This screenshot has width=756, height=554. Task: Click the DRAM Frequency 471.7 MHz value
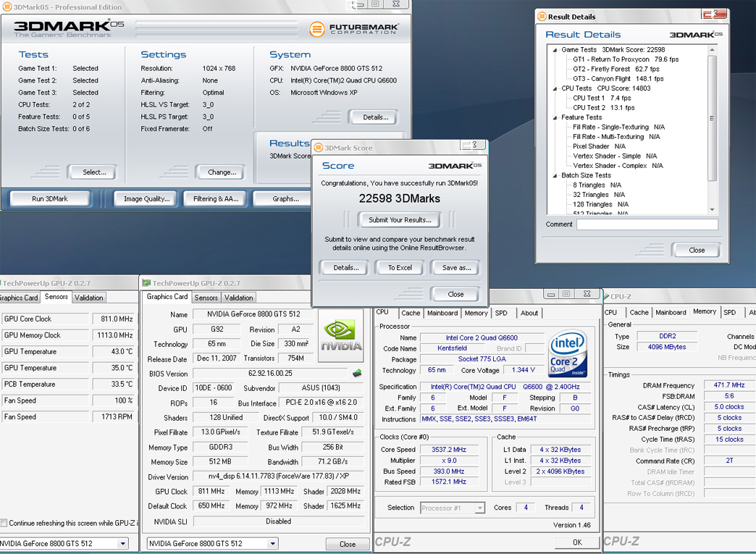[x=729, y=385]
